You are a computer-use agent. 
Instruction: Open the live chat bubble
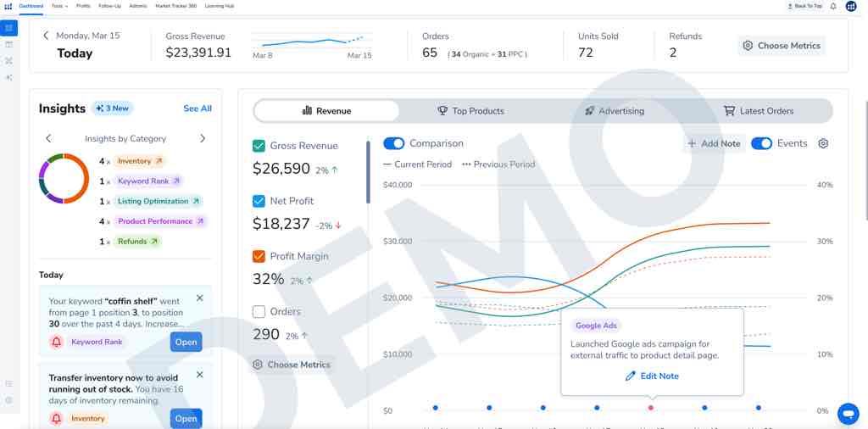pyautogui.click(x=848, y=414)
